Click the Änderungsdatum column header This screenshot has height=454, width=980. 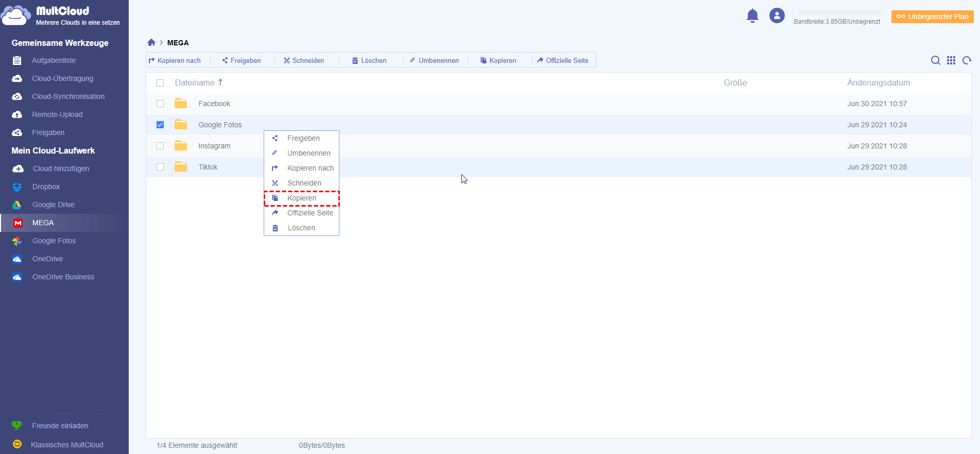tap(878, 82)
